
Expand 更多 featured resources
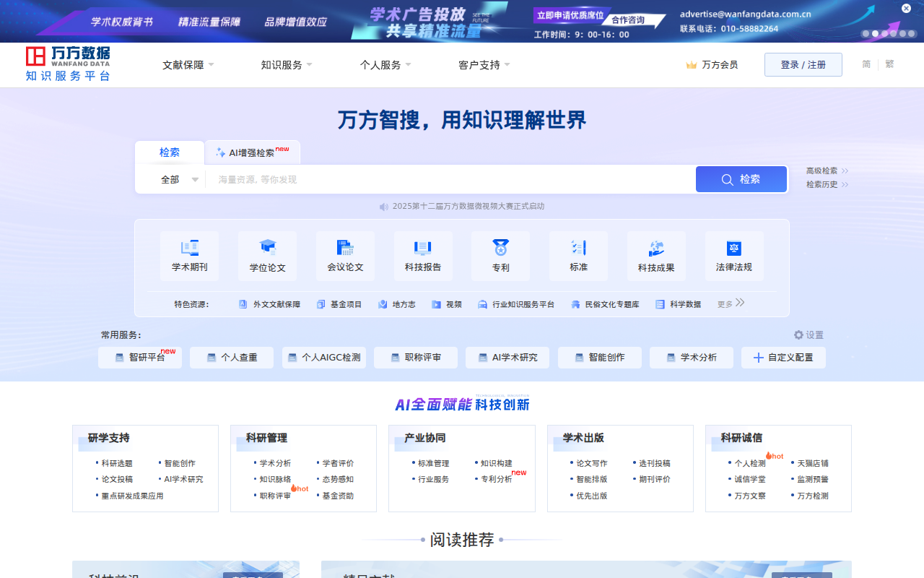[x=731, y=304]
